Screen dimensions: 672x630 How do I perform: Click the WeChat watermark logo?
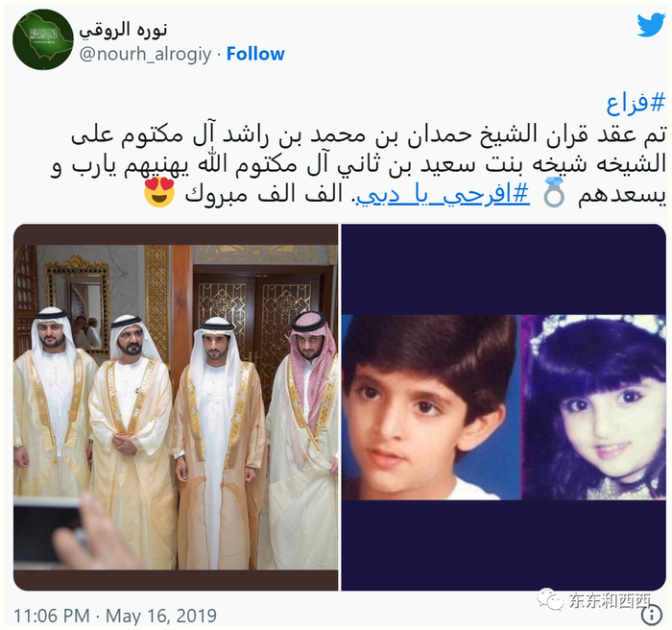click(550, 598)
